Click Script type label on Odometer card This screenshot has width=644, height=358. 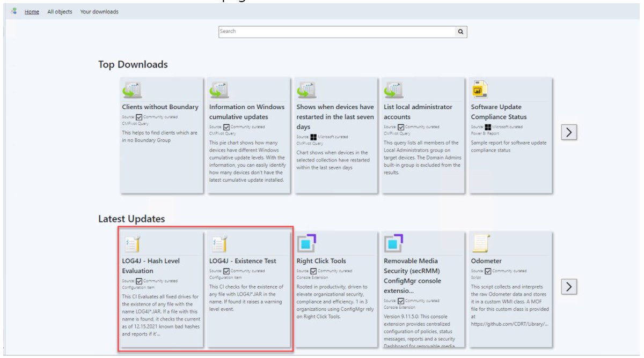click(x=475, y=277)
